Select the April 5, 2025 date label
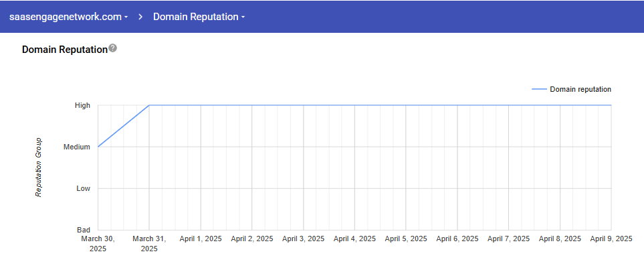This screenshot has height=270, width=644. (406, 239)
